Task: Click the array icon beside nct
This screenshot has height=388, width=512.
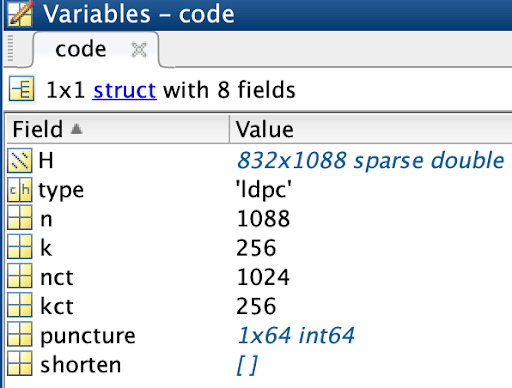Action: 20,277
